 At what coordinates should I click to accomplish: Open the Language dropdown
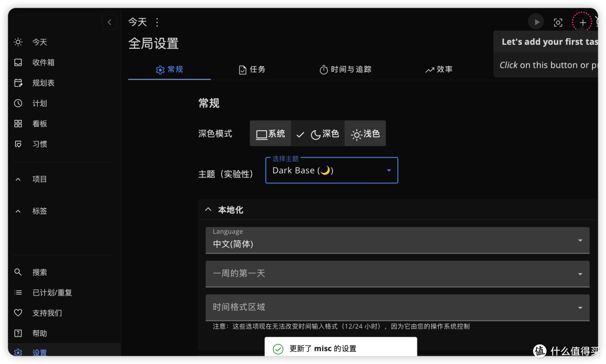(397, 240)
